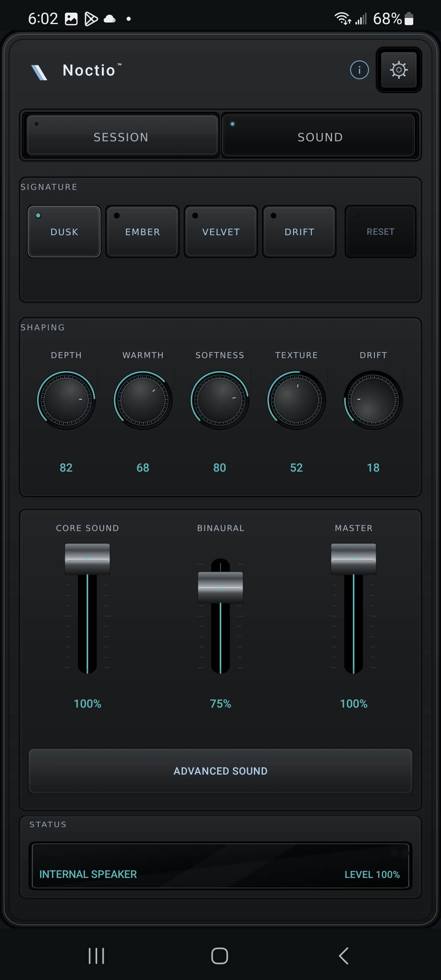The image size is (441, 980).
Task: Switch to the SOUND tab
Action: coord(319,135)
